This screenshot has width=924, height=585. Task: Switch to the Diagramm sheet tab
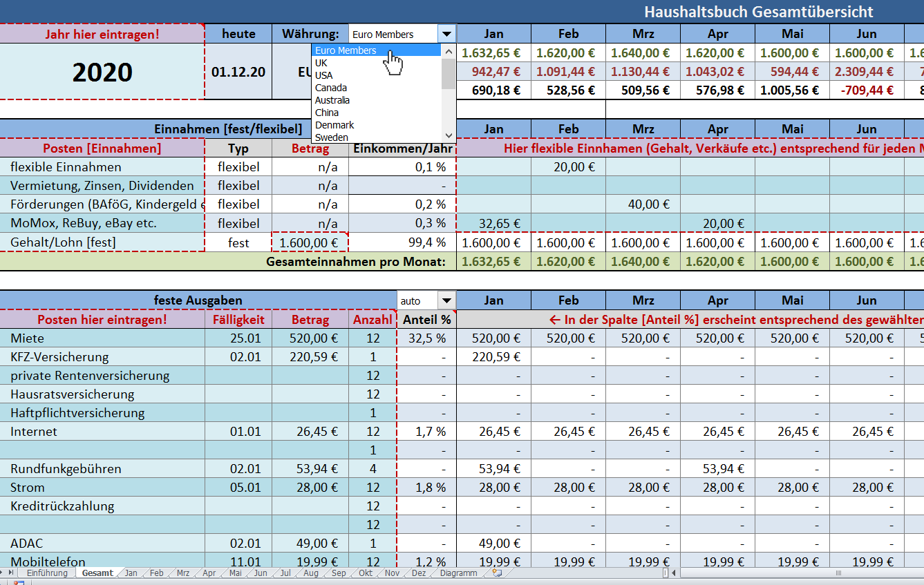(458, 573)
